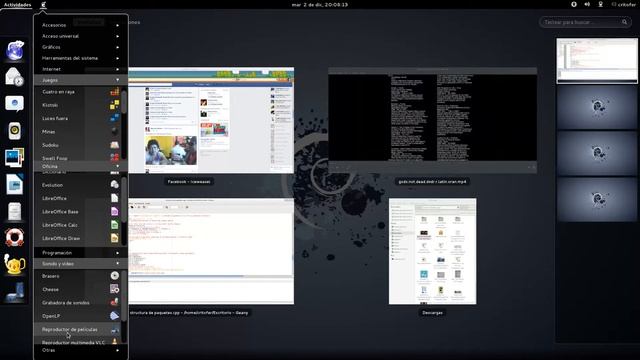
Task: Launch the Klotski puzzle icon
Action: point(115,105)
